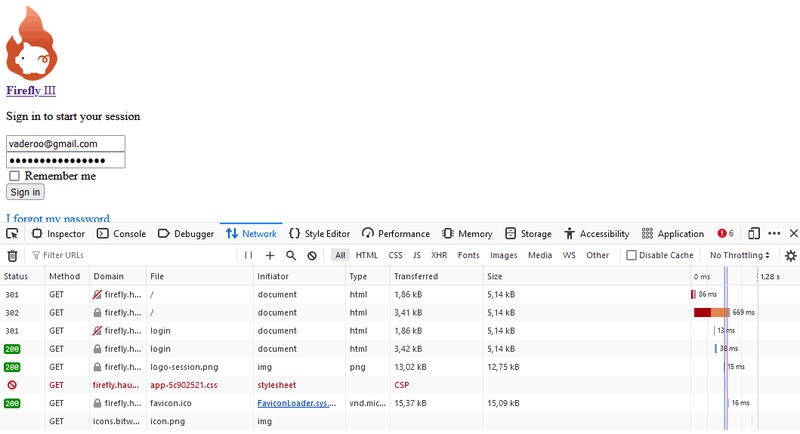800x434 pixels.
Task: Open the Firefly III link
Action: [x=31, y=90]
